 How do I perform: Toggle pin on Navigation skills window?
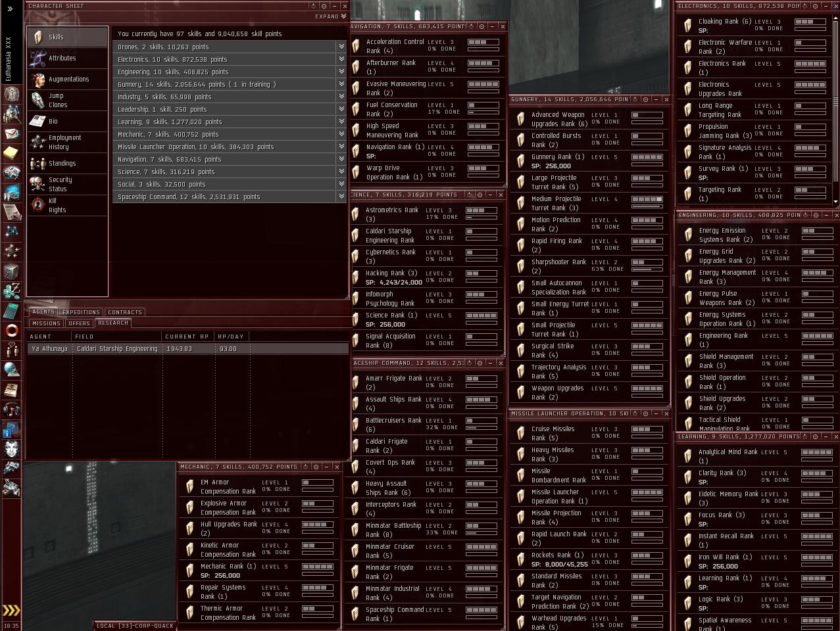point(471,26)
